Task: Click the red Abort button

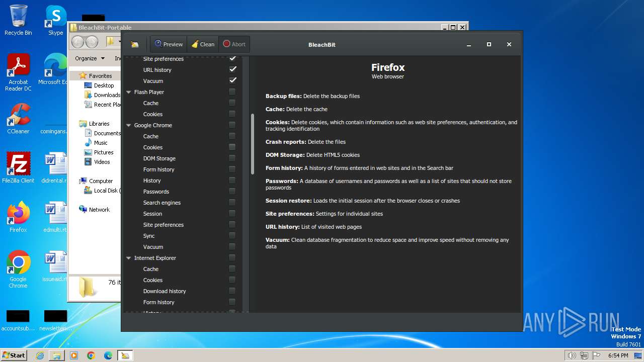Action: pyautogui.click(x=234, y=44)
